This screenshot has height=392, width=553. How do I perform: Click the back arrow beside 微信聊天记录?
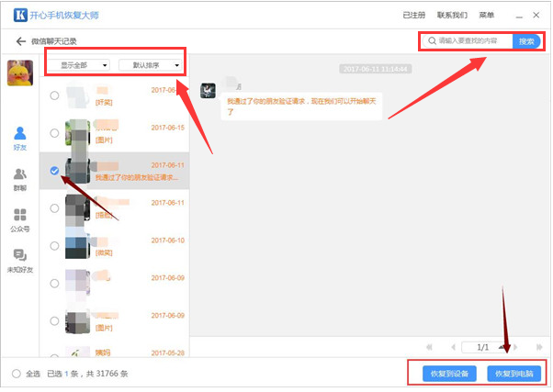pos(20,42)
